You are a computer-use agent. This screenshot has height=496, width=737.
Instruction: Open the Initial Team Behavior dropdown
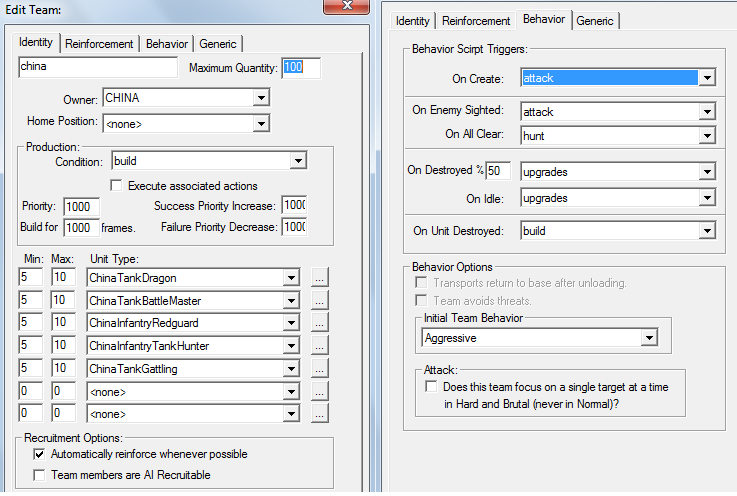[x=648, y=338]
